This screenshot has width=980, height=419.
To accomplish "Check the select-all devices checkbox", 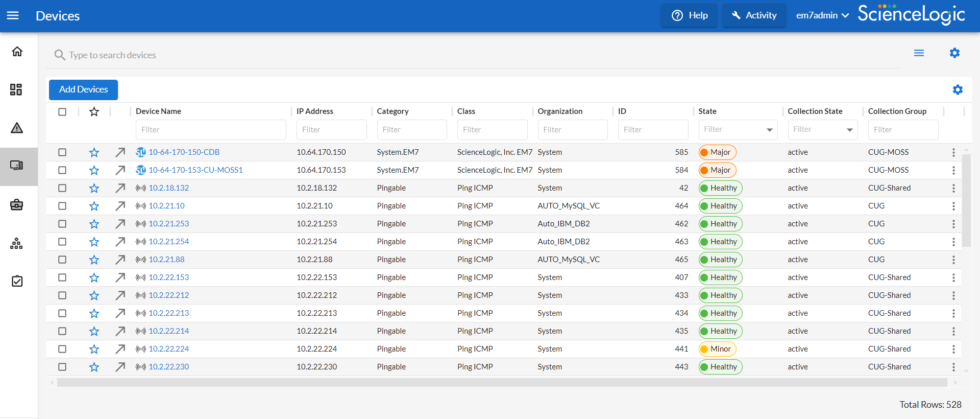I will (x=62, y=111).
